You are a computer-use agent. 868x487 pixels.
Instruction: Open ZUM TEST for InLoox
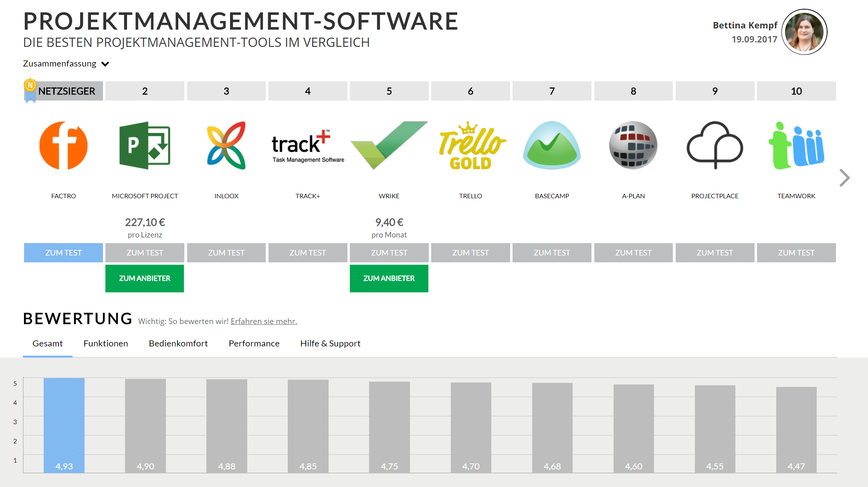(226, 253)
